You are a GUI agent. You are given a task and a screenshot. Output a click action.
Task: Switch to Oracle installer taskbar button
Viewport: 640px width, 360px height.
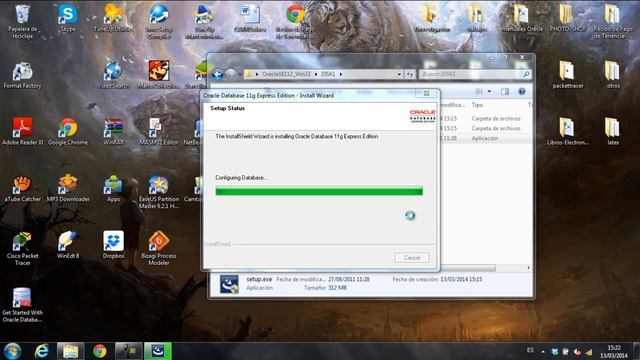point(158,351)
